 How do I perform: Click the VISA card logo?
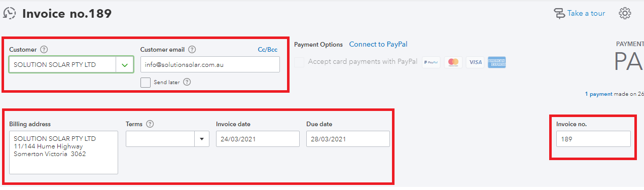(475, 62)
